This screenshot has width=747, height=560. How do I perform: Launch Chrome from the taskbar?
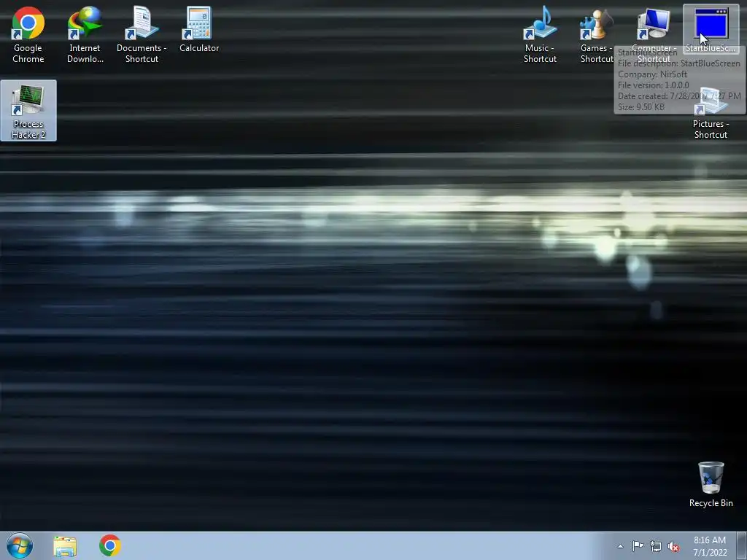(110, 545)
